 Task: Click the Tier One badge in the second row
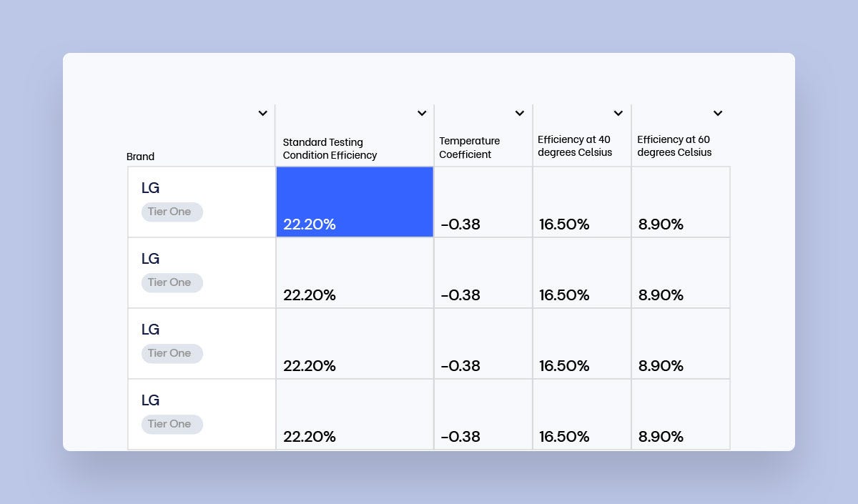click(172, 282)
